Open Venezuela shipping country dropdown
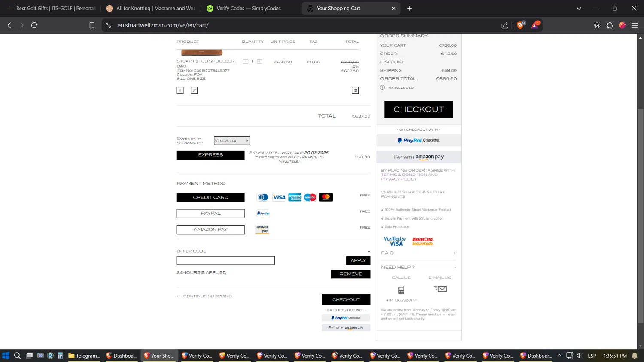The image size is (644, 362). pos(232,141)
